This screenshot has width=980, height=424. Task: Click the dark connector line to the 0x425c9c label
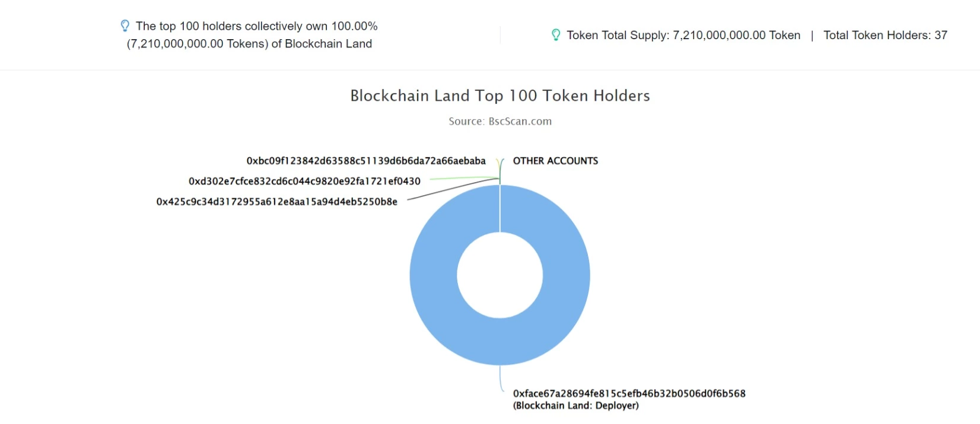[x=454, y=189]
